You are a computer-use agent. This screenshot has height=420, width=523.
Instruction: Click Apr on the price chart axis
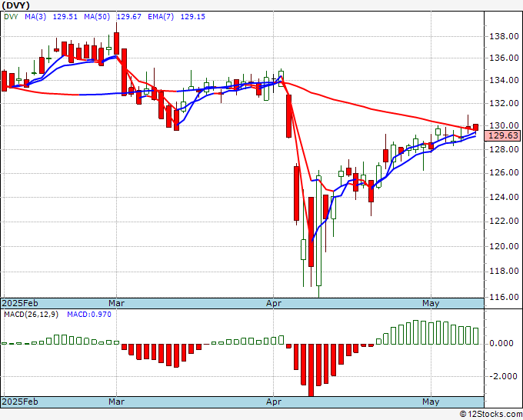click(274, 303)
